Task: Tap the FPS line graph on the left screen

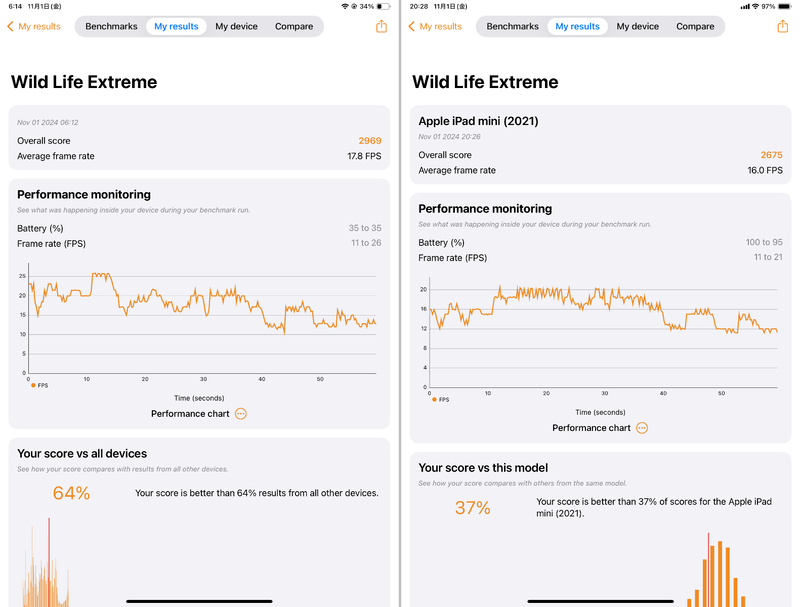Action: [x=200, y=300]
